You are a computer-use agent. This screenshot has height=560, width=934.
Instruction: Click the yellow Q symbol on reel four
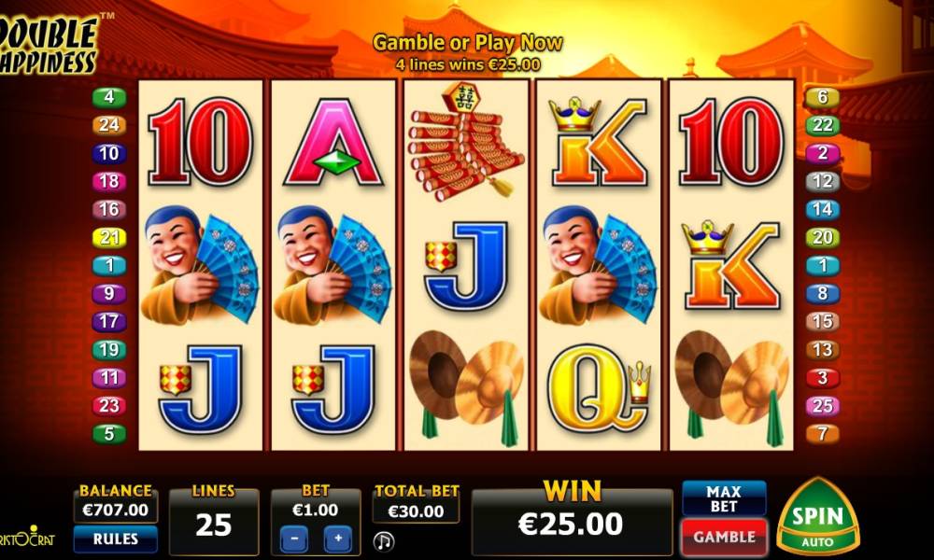pyautogui.click(x=599, y=388)
